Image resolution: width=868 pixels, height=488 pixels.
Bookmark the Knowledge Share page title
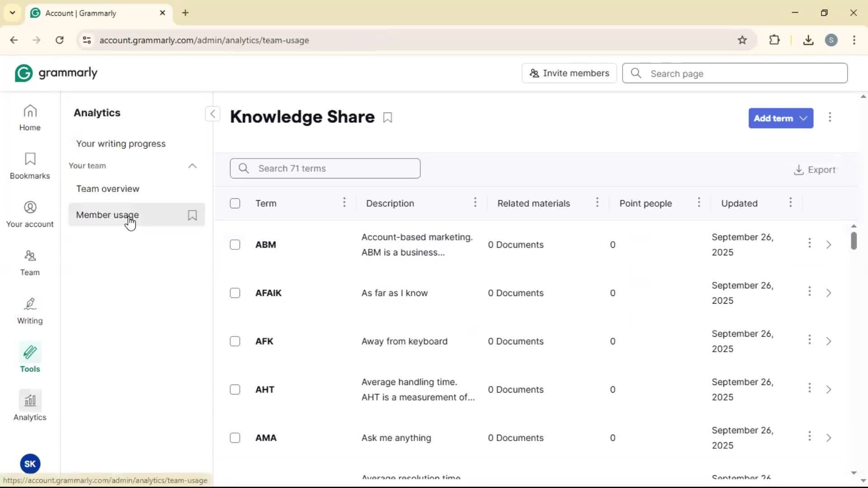click(387, 117)
